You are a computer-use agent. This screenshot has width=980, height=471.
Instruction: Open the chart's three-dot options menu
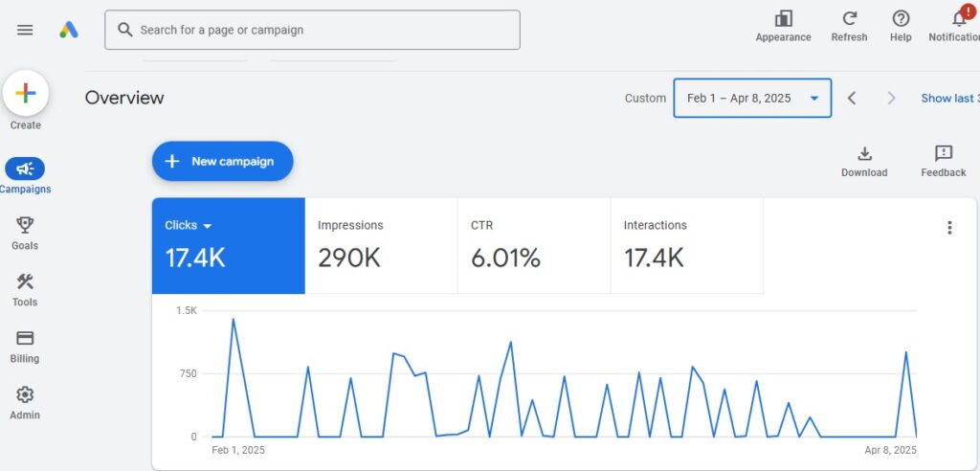point(949,228)
